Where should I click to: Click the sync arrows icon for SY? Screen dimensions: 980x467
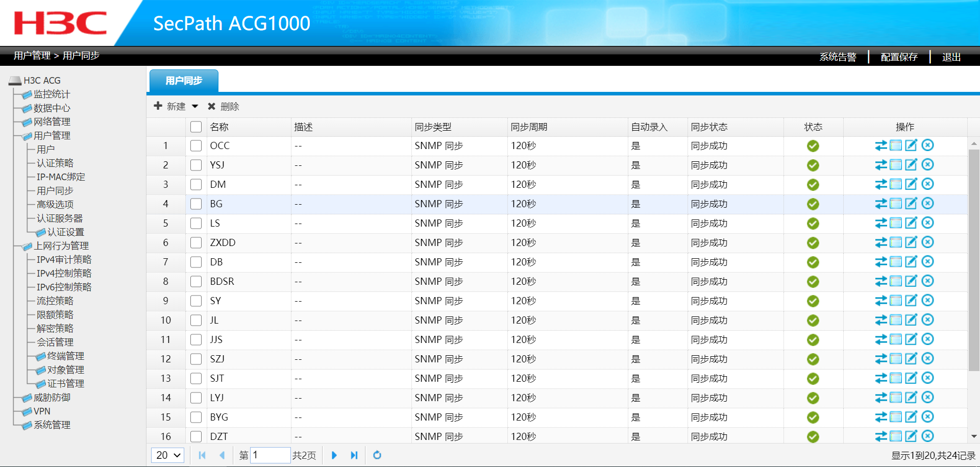881,301
